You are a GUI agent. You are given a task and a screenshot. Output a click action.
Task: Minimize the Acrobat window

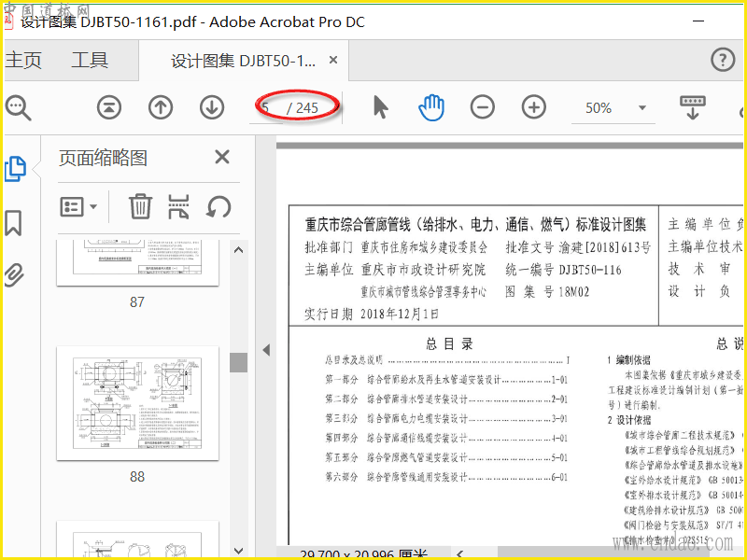click(698, 21)
